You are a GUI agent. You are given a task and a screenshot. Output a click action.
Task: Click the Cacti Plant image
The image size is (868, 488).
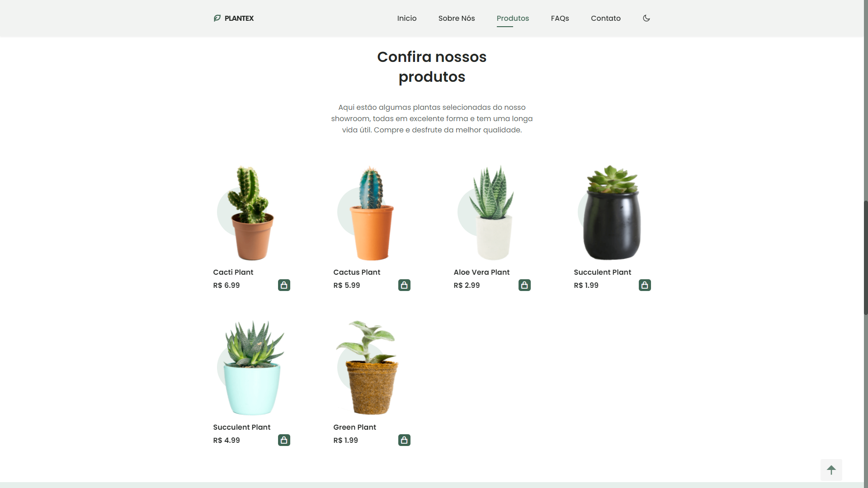coord(251,213)
